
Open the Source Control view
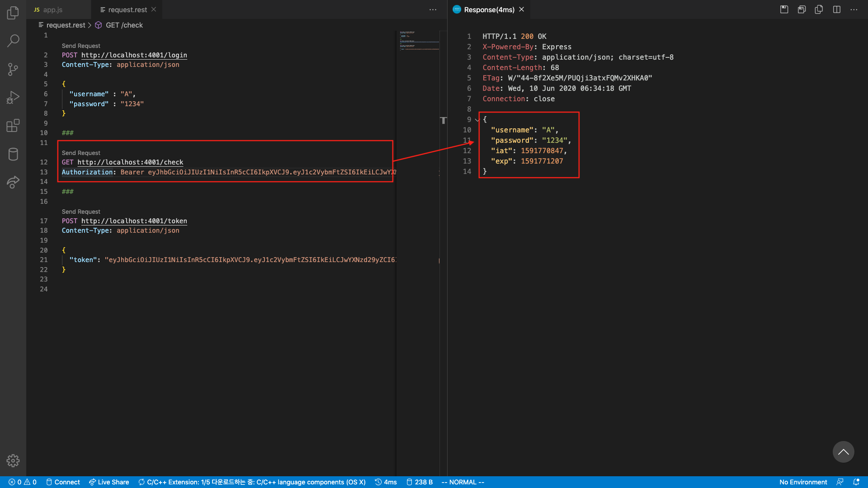[x=13, y=69]
